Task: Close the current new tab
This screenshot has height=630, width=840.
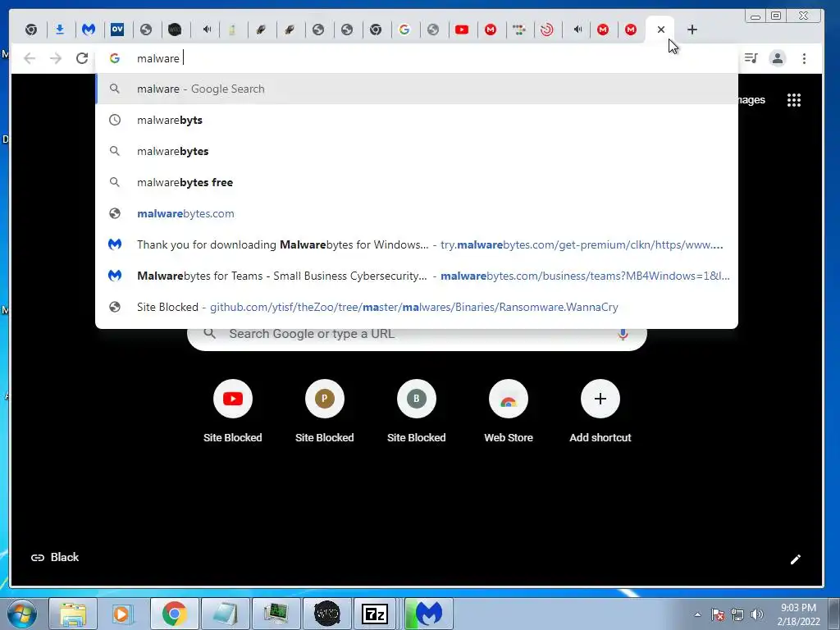Action: tap(660, 30)
